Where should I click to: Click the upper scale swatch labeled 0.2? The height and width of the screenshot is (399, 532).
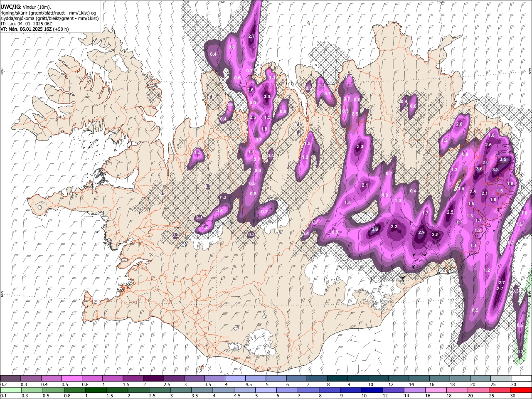click(x=10, y=379)
